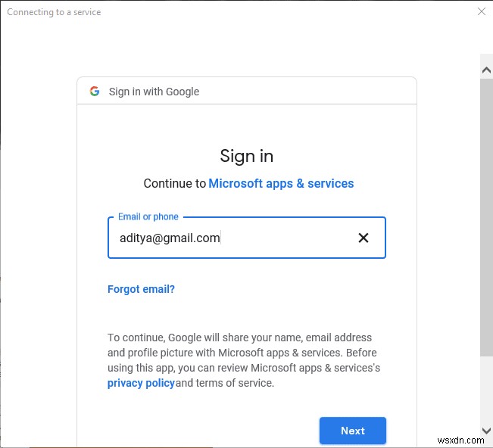The width and height of the screenshot is (493, 448).
Task: Click the Google G logo
Action: tap(95, 92)
